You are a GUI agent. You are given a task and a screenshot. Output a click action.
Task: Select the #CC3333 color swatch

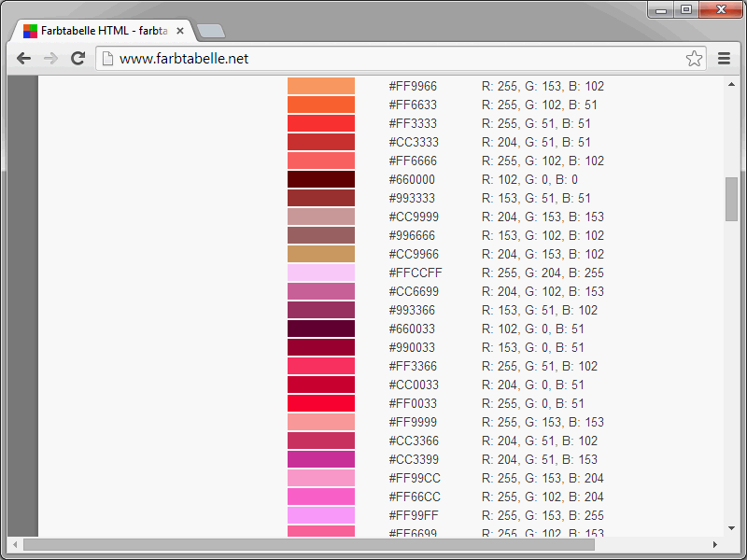(321, 142)
